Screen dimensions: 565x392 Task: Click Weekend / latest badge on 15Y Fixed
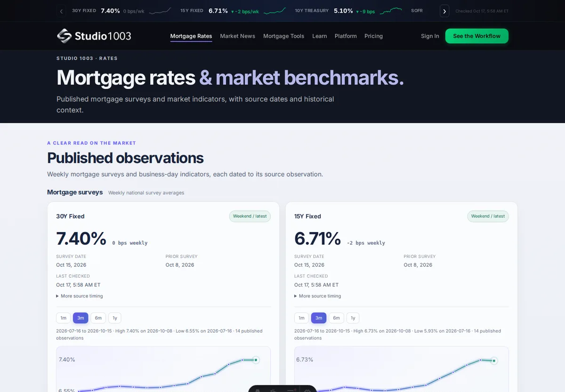click(x=488, y=216)
